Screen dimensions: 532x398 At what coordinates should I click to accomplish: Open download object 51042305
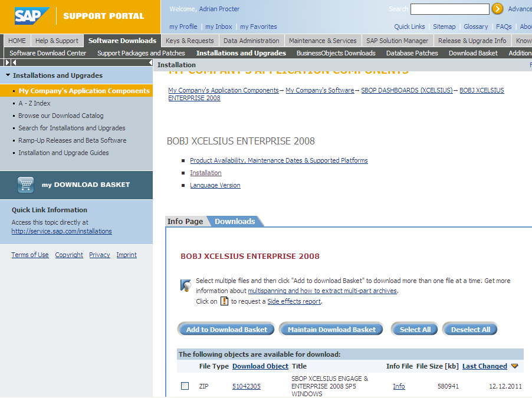tap(247, 386)
